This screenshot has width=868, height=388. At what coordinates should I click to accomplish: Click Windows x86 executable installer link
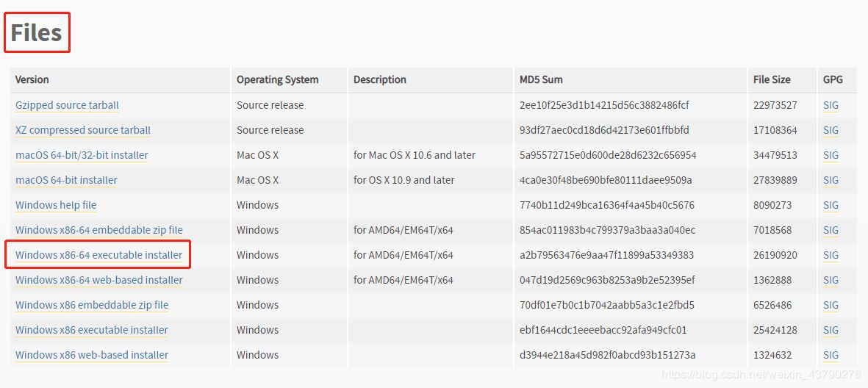tap(92, 330)
